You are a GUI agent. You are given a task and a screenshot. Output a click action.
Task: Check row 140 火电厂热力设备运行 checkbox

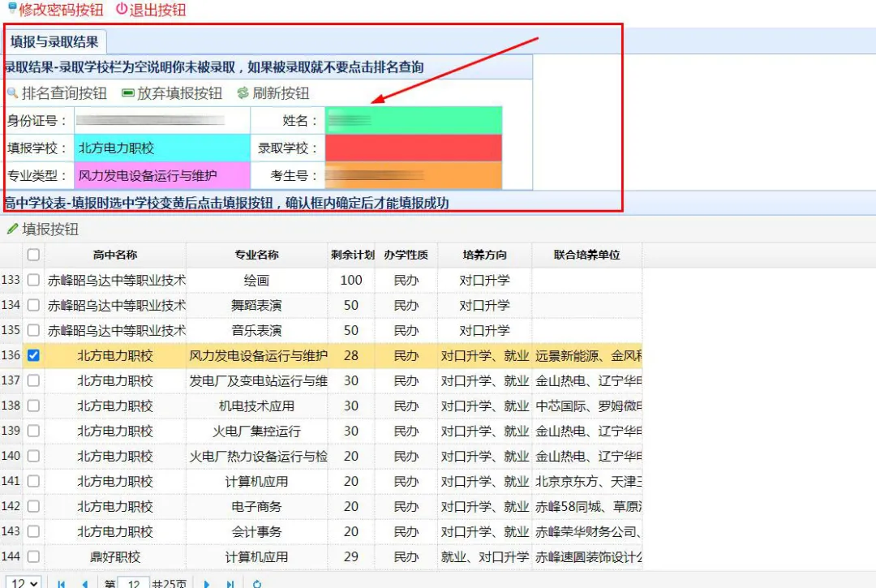click(x=33, y=456)
